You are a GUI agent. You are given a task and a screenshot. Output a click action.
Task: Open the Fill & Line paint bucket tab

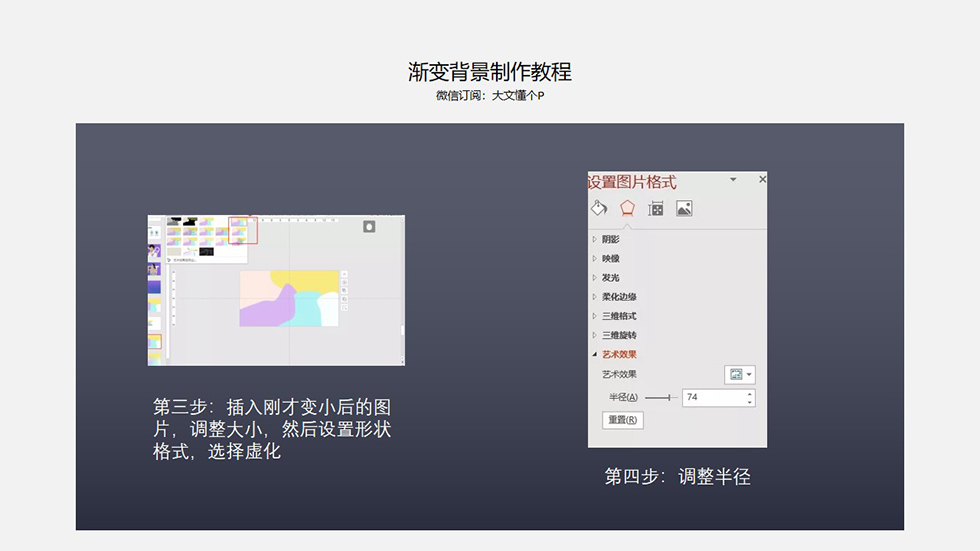pos(599,208)
